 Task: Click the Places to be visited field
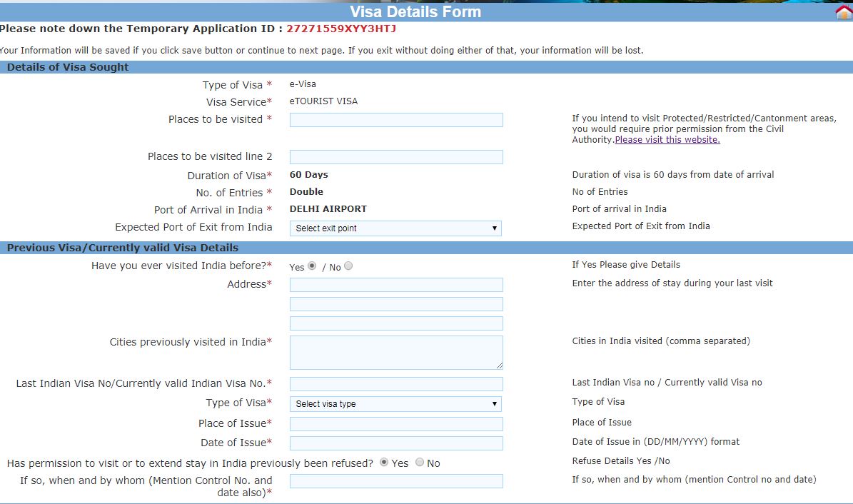(x=395, y=119)
